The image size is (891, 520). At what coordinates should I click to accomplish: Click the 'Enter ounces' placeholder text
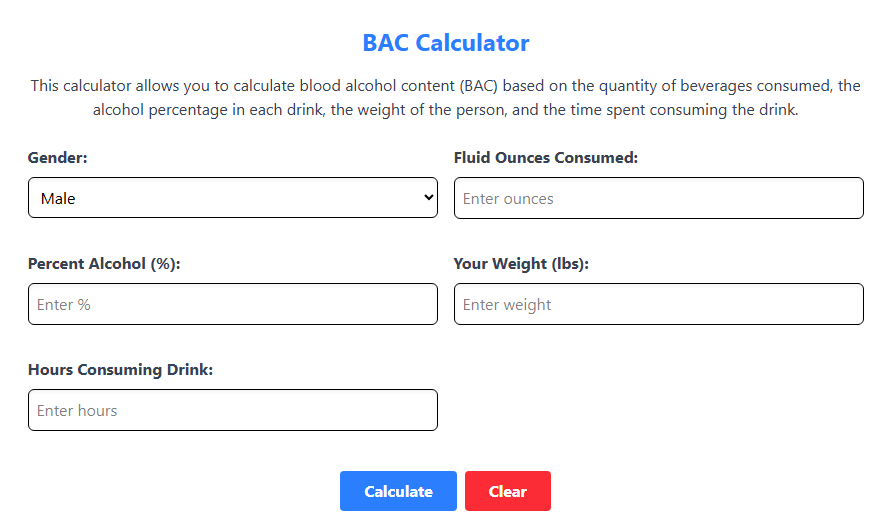point(508,199)
